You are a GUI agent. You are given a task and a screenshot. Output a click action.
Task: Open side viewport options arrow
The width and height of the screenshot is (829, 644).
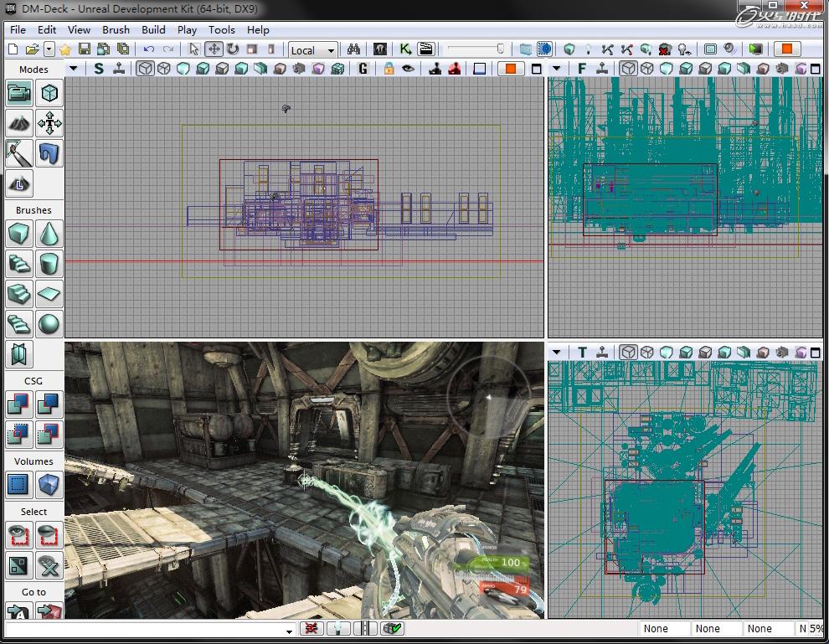[x=74, y=69]
